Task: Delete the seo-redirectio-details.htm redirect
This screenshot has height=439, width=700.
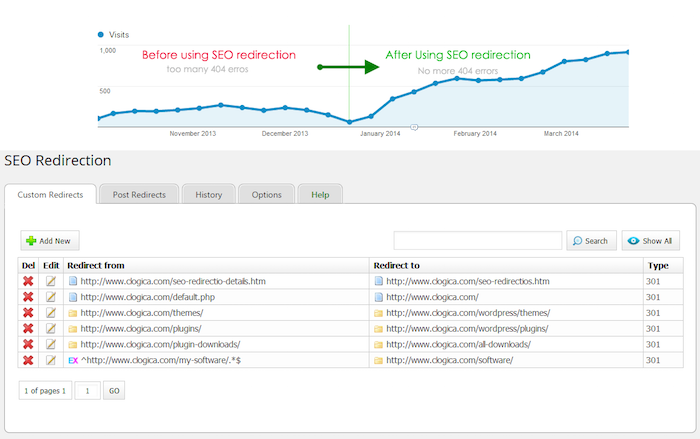Action: click(x=28, y=281)
